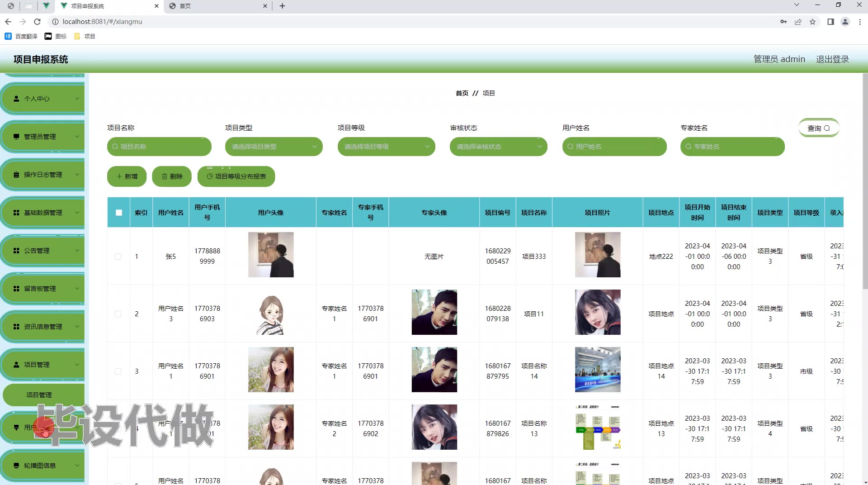The height and width of the screenshot is (485, 868).
Task: Open the 项目等级分布报表 report
Action: [236, 176]
